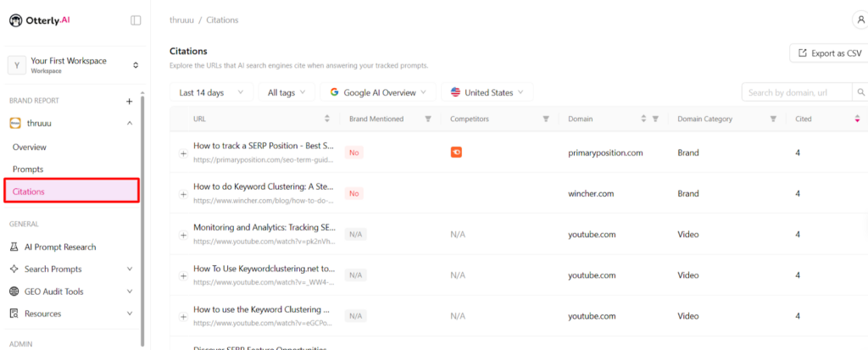
Task: Click the Export as CSV button
Action: 829,53
